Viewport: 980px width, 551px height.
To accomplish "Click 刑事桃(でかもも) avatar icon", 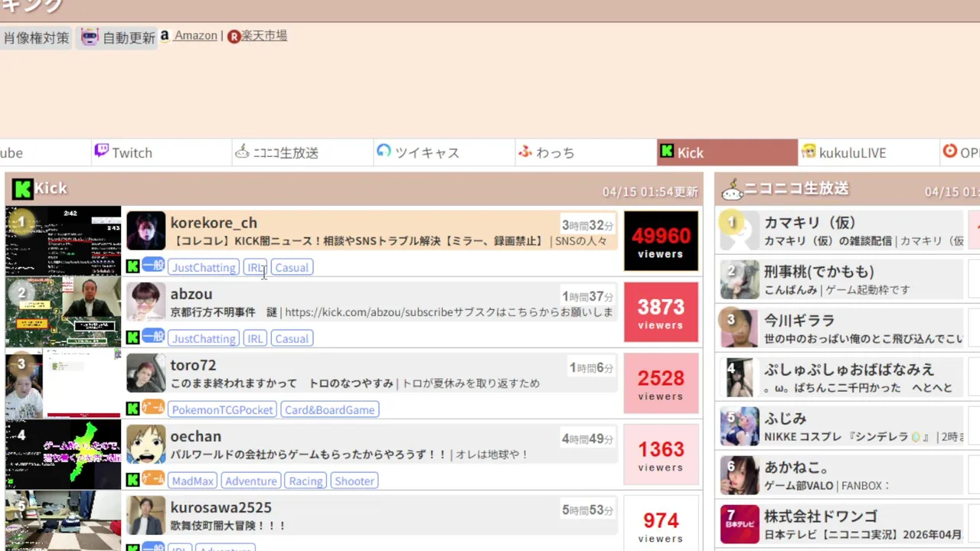I will [x=740, y=279].
